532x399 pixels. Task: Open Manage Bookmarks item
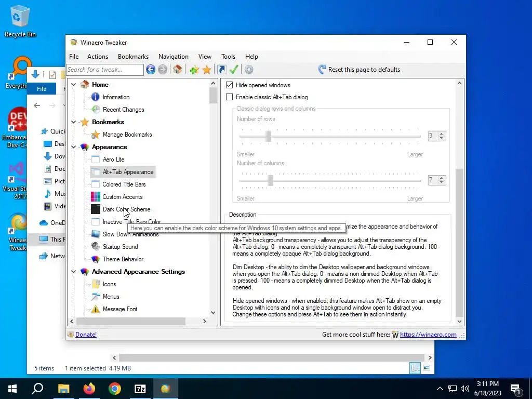(127, 135)
